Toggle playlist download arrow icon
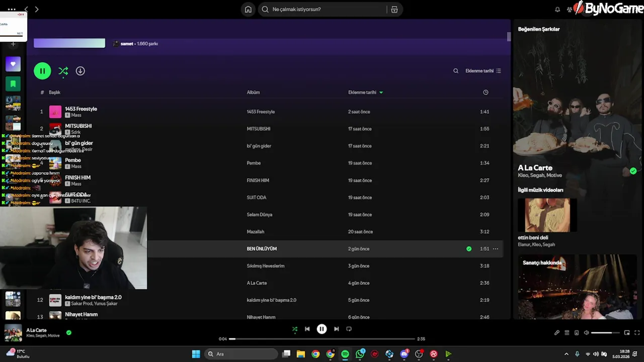The width and height of the screenshot is (644, 362). pos(80,71)
